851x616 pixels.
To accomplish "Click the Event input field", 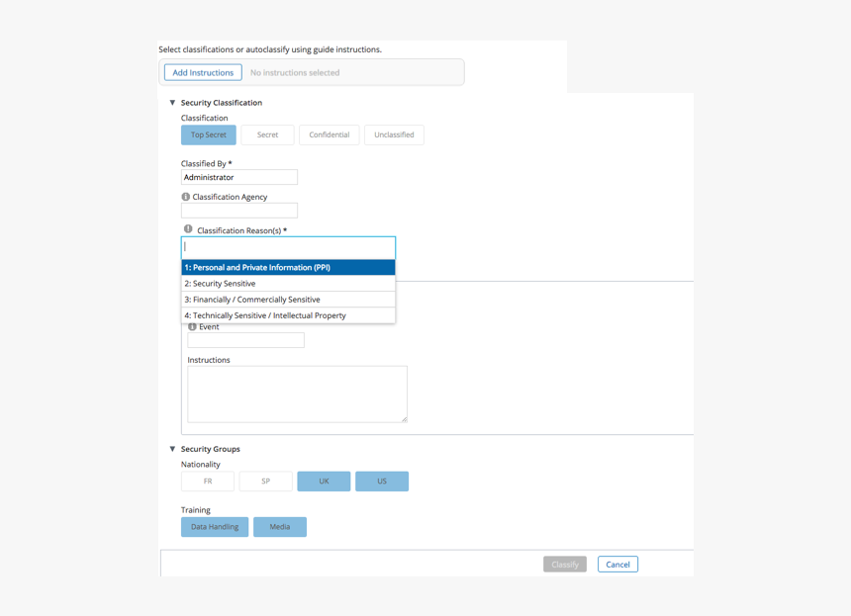I will pos(245,340).
